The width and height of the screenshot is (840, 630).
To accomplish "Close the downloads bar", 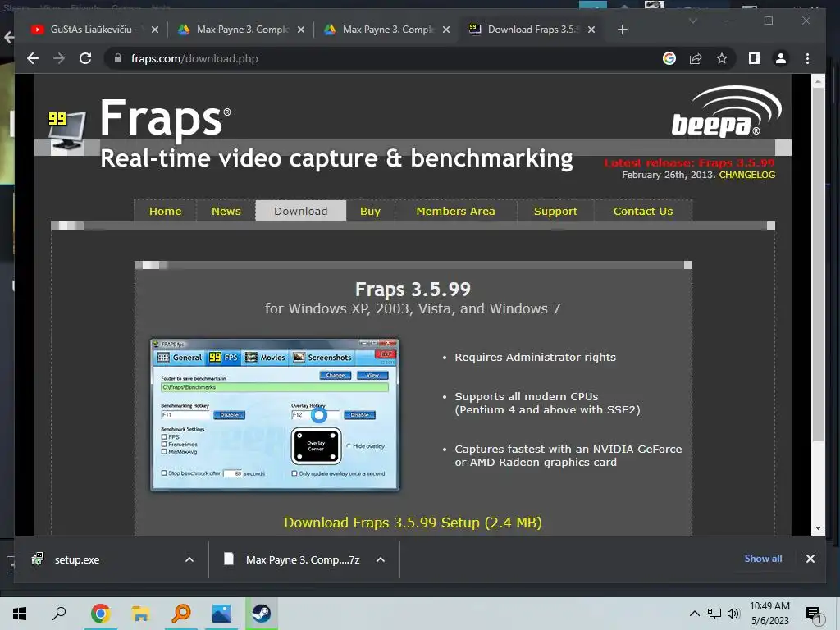I will click(810, 559).
